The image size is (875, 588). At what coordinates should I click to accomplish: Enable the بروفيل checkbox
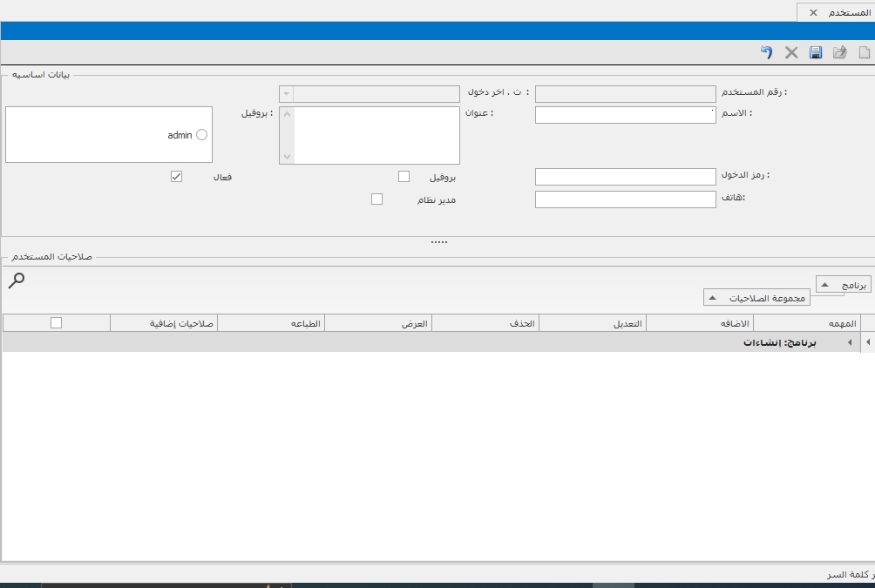404,177
